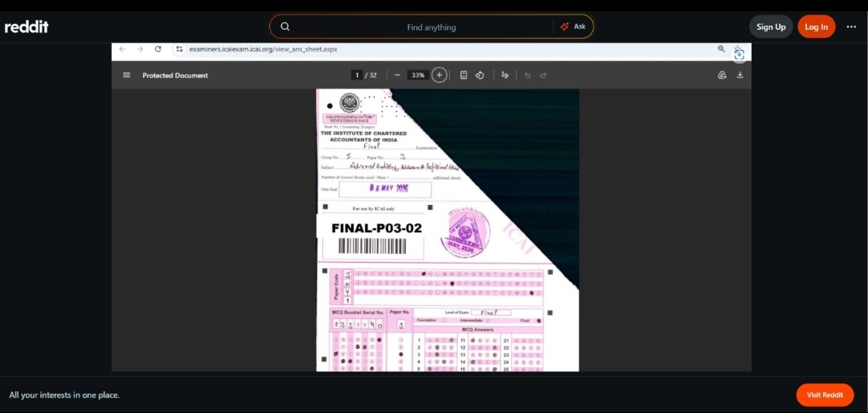Click the PDF zoom in plus button
Image resolution: width=868 pixels, height=413 pixels.
[x=439, y=75]
